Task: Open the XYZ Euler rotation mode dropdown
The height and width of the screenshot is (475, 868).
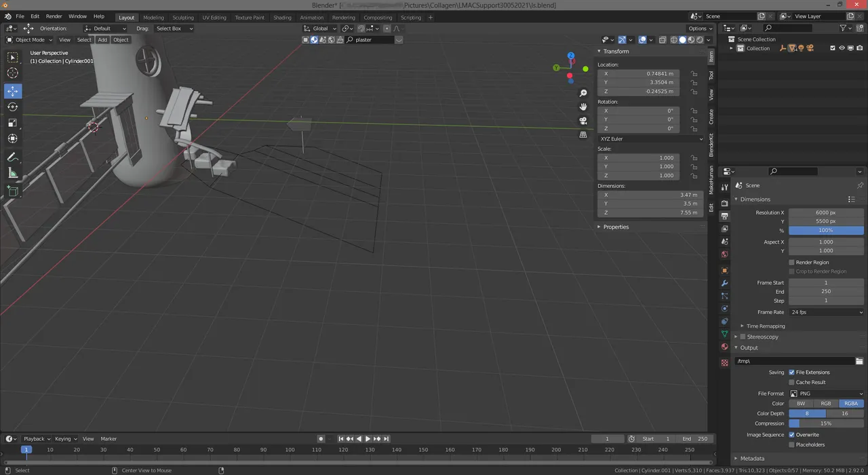Action: click(651, 138)
